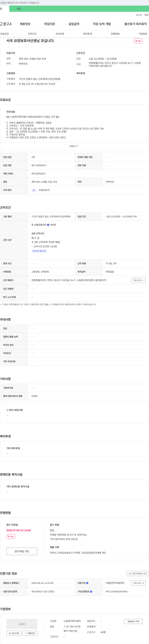
Task: Click the 필수 tag beside 요양보호사
Action: pos(34,190)
